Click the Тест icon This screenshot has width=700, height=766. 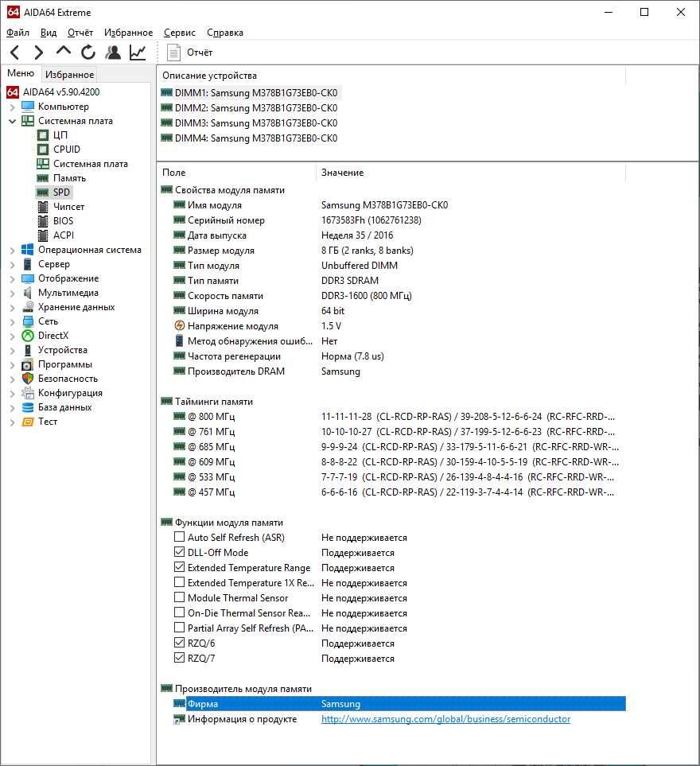coord(28,422)
